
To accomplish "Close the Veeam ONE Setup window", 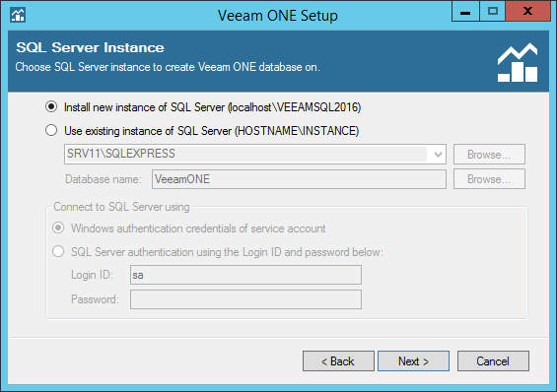I will click(527, 12).
